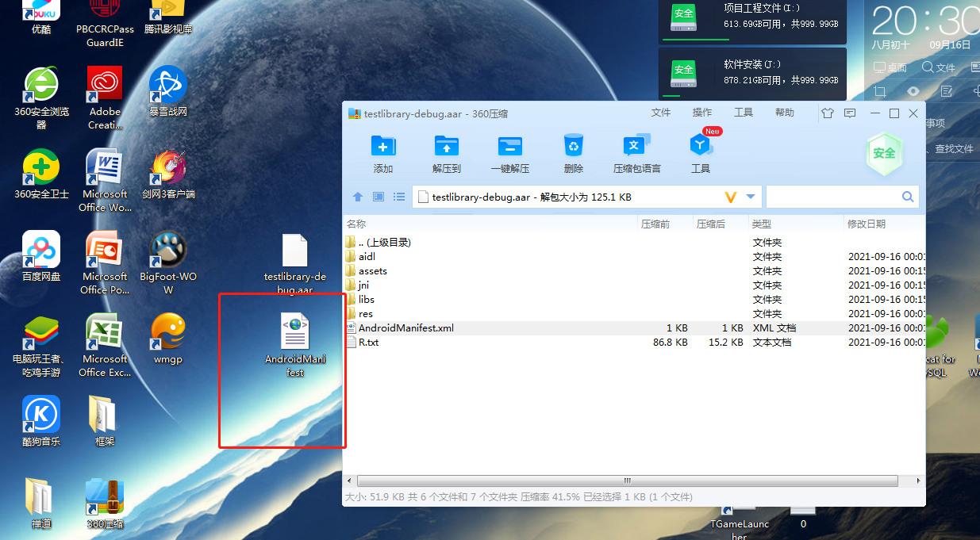Select the AndroidManifest desktop file icon
The image size is (980, 540).
pos(295,345)
